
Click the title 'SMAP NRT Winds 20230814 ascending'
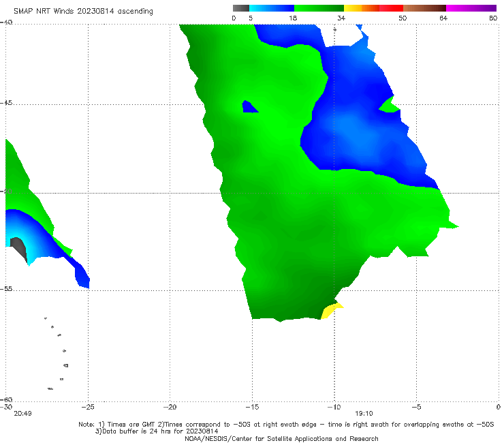[x=83, y=12]
